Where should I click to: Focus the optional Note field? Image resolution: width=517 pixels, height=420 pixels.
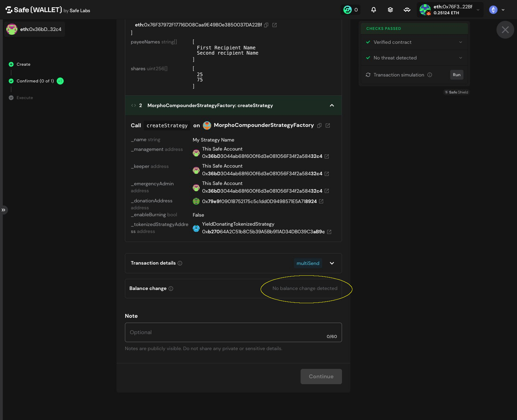[233, 332]
